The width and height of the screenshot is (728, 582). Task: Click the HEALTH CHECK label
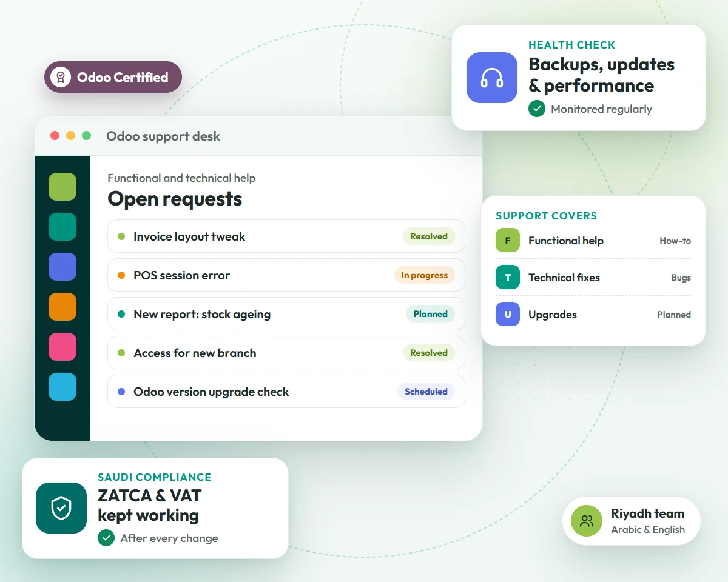[x=572, y=45]
